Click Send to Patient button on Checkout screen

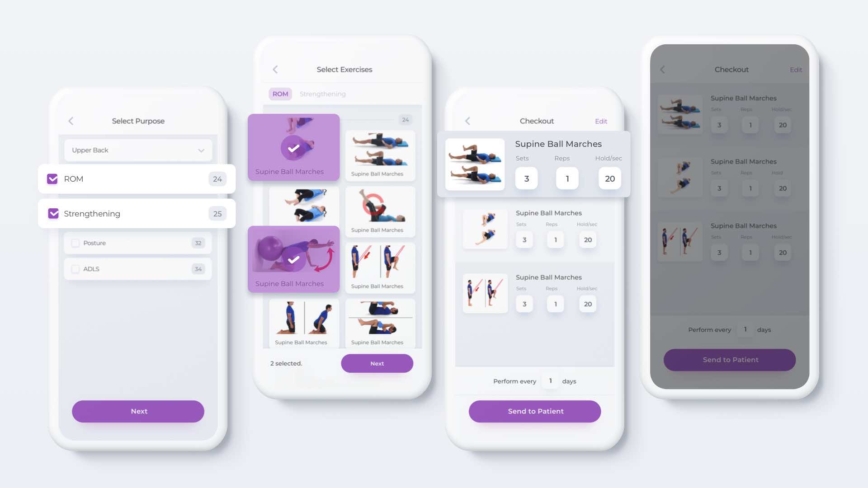coord(535,411)
